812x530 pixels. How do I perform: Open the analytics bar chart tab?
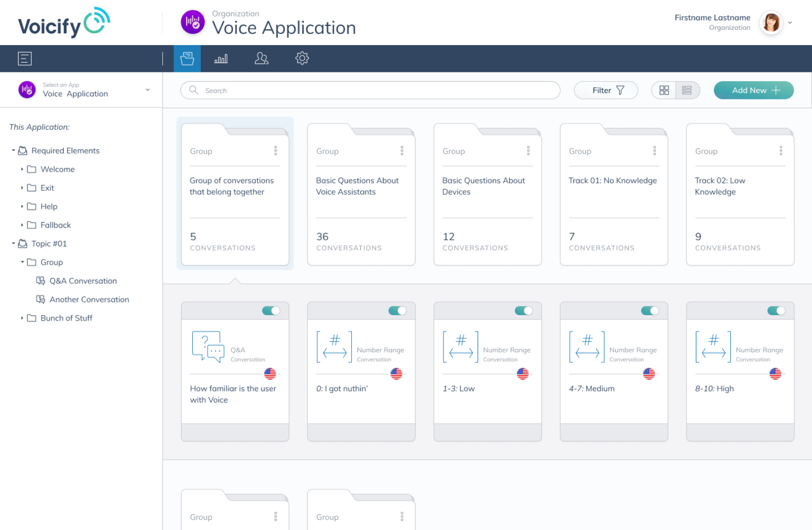[x=221, y=59]
